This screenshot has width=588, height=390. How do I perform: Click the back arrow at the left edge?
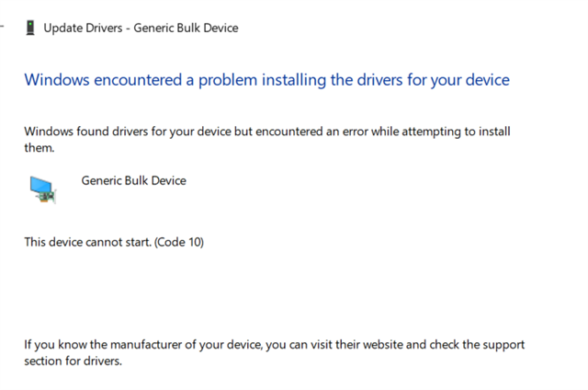(x=3, y=28)
